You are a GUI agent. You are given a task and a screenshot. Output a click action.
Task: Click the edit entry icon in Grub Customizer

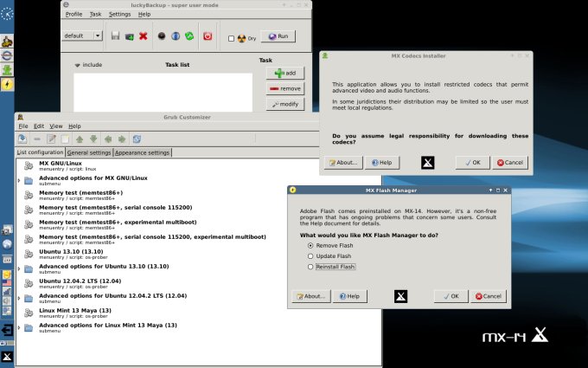click(x=51, y=139)
